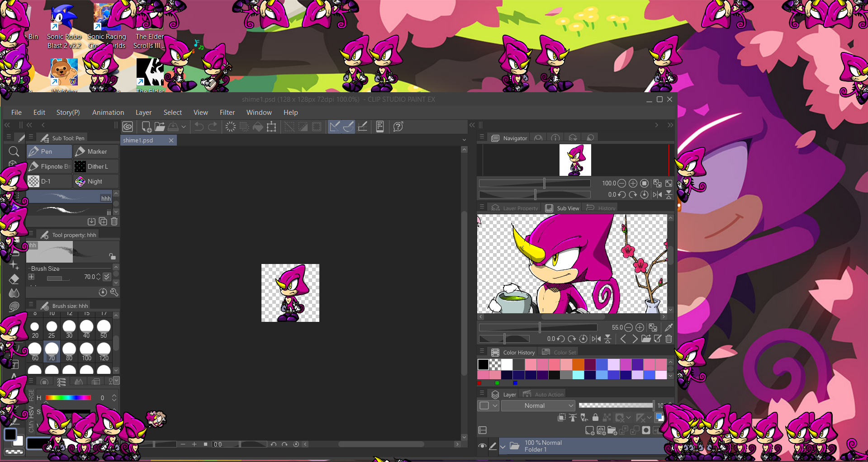868x462 pixels.
Task: Open the File menu
Action: click(x=16, y=113)
